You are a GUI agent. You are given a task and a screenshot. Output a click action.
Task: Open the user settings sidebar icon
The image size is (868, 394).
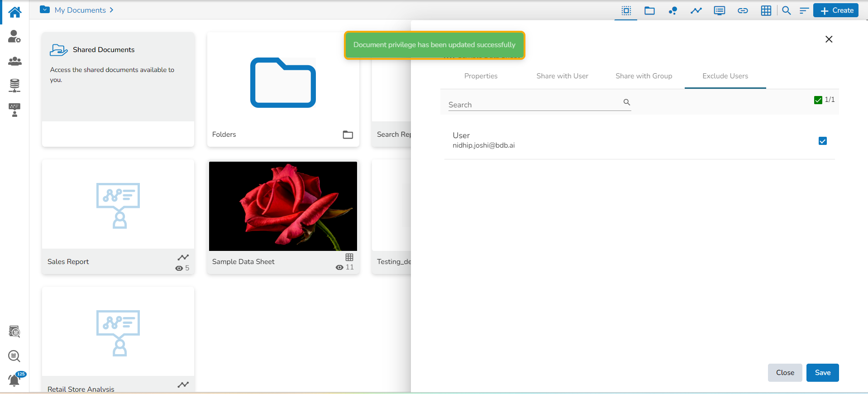(x=14, y=37)
